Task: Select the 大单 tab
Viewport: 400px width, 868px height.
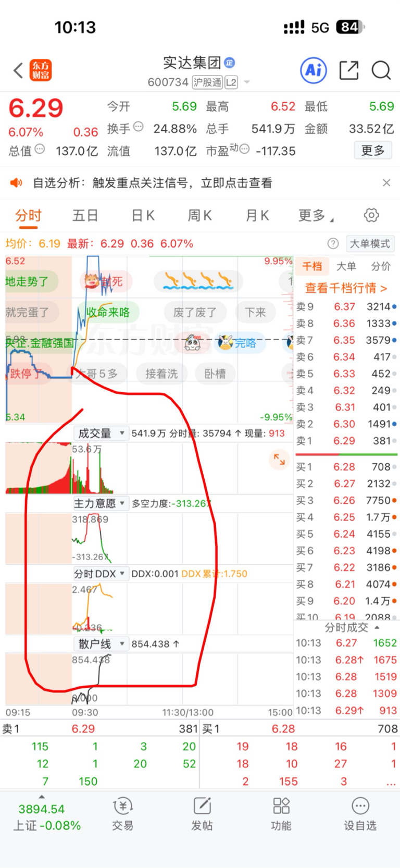Action: coord(346,266)
